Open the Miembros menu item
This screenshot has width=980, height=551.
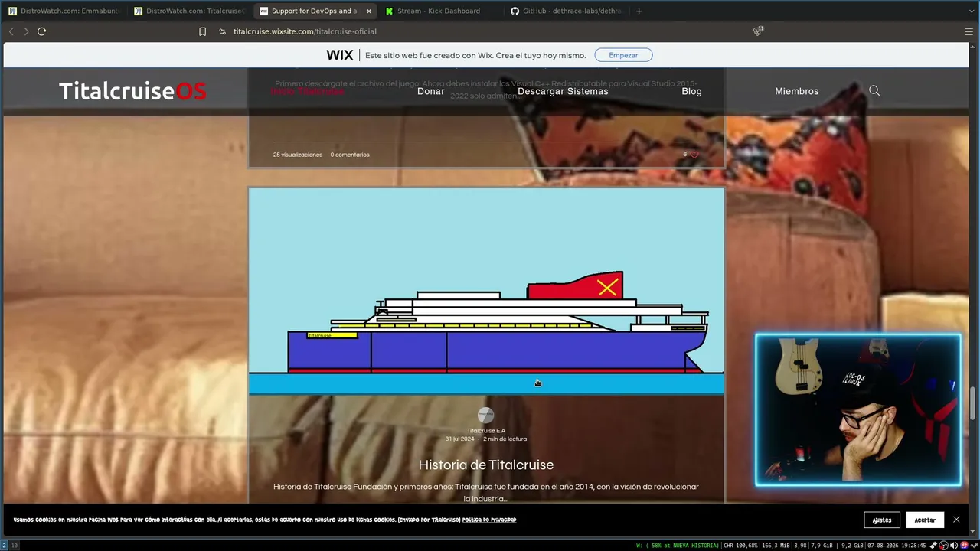pos(796,91)
